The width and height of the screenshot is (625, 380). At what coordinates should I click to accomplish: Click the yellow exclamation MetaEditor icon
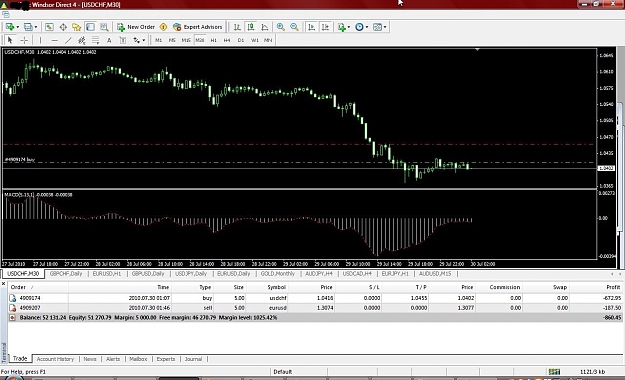(x=163, y=27)
